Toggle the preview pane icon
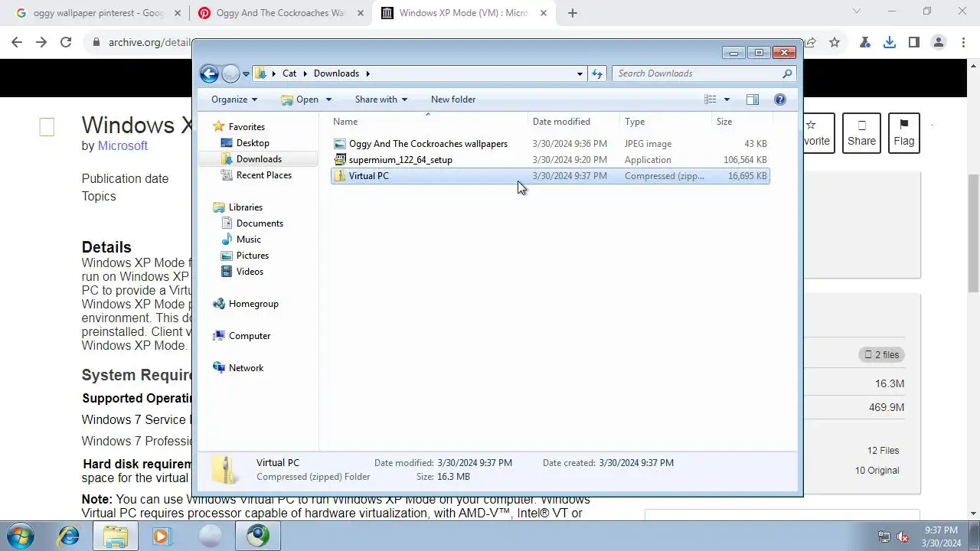Viewport: 980px width, 551px height. point(753,99)
